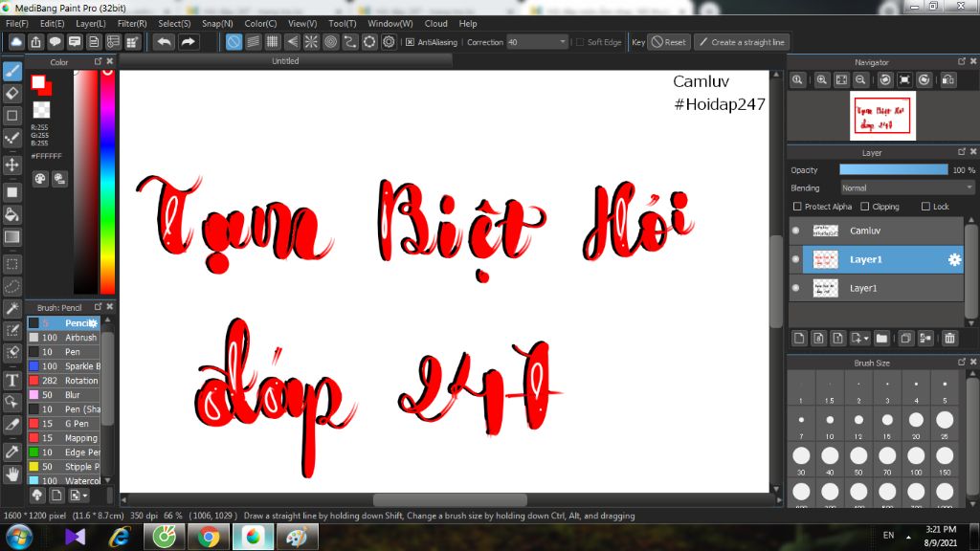
Task: Open the Blending mode dropdown
Action: (907, 188)
